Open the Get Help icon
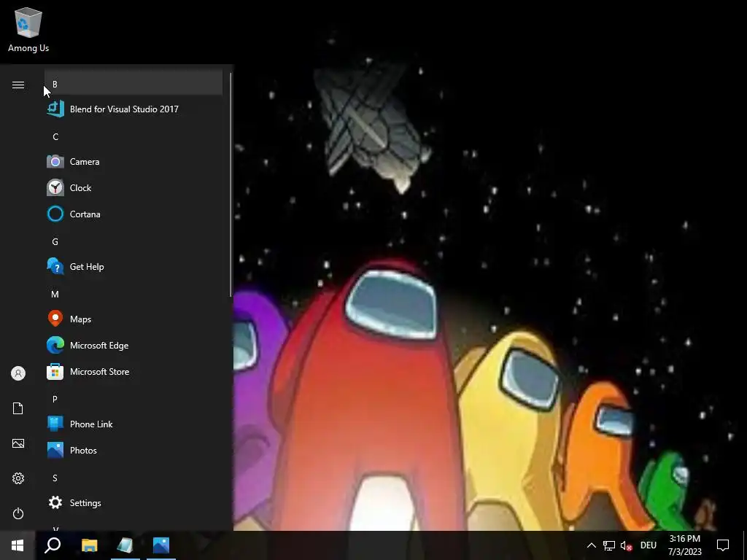Image resolution: width=747 pixels, height=560 pixels. pos(55,267)
